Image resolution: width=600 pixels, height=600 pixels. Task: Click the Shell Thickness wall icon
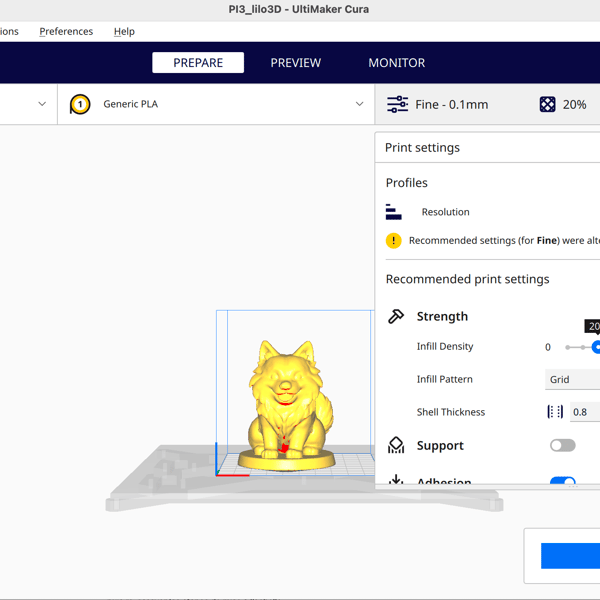click(x=555, y=412)
